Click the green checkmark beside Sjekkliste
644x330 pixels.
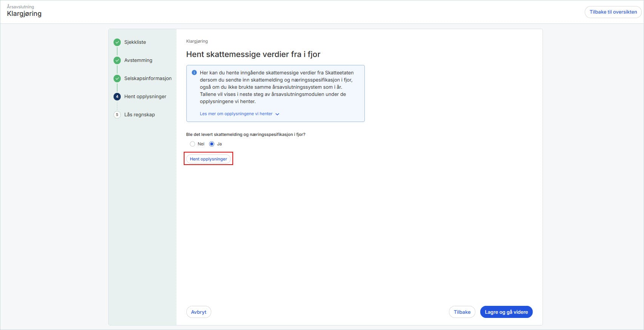[117, 42]
